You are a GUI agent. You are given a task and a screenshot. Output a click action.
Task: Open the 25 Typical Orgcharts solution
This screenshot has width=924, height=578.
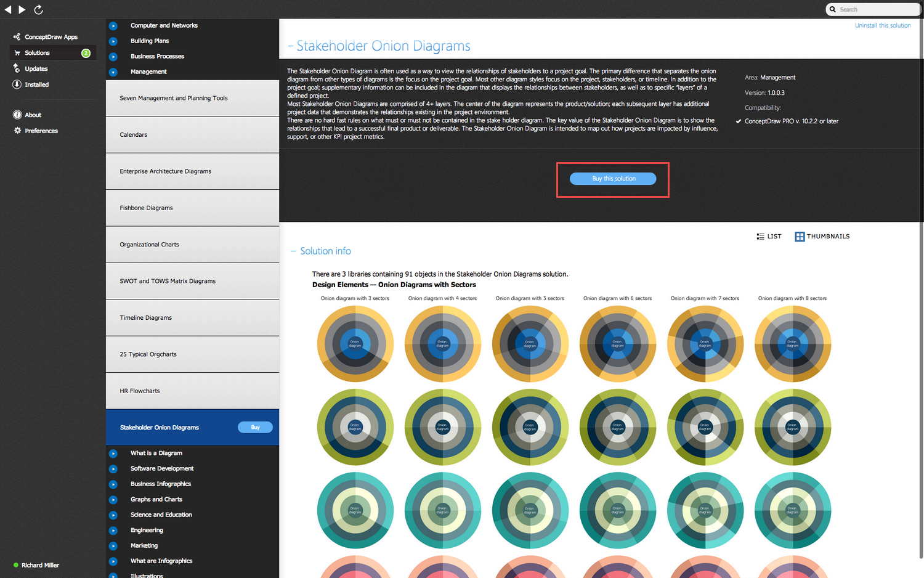pyautogui.click(x=192, y=354)
